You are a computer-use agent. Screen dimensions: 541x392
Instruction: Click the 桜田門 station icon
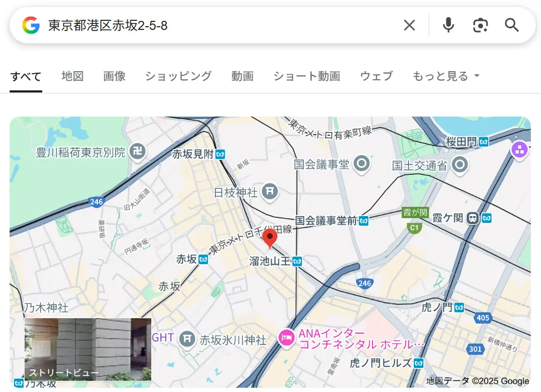click(483, 142)
